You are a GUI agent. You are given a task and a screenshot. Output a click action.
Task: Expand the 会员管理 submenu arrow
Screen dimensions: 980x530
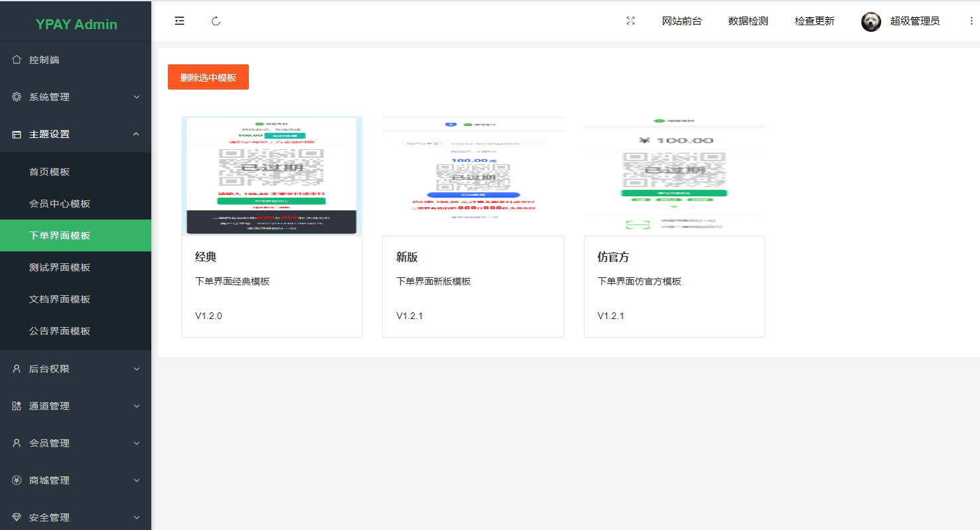tap(137, 443)
